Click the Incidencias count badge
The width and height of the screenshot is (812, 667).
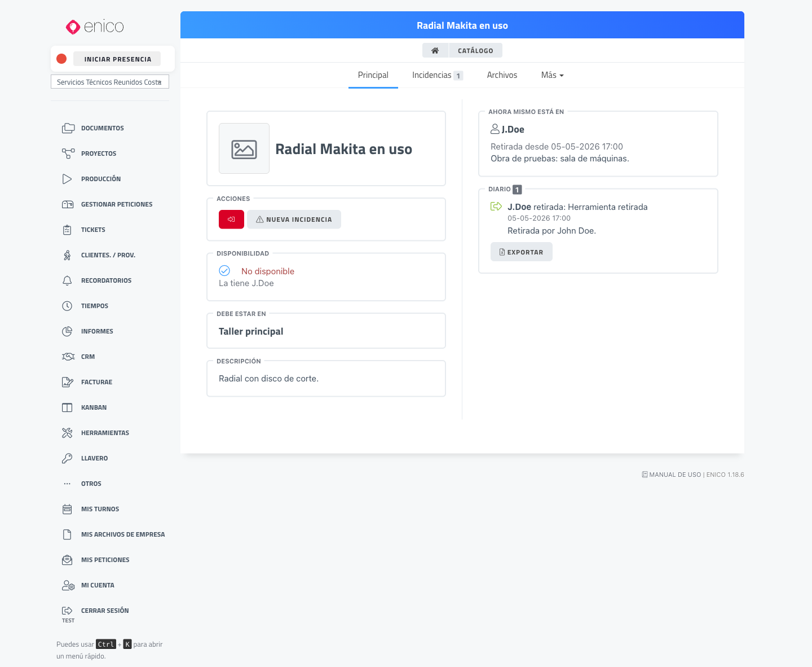click(x=458, y=76)
